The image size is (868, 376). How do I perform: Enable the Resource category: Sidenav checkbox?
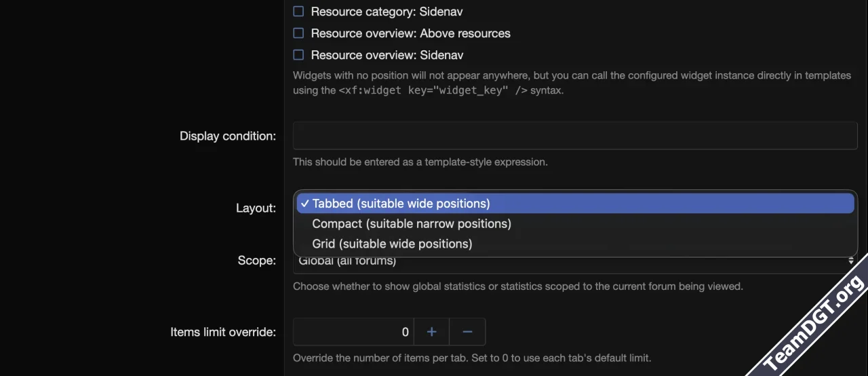pos(298,12)
